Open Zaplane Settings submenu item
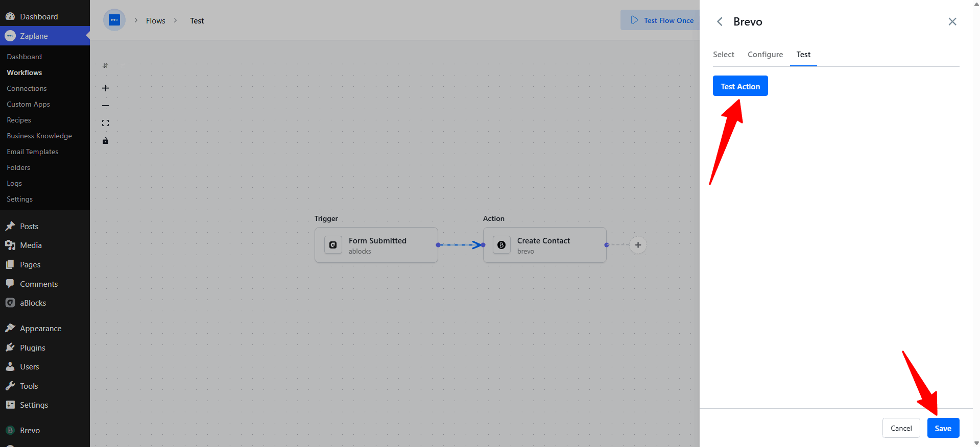 pyautogui.click(x=20, y=199)
